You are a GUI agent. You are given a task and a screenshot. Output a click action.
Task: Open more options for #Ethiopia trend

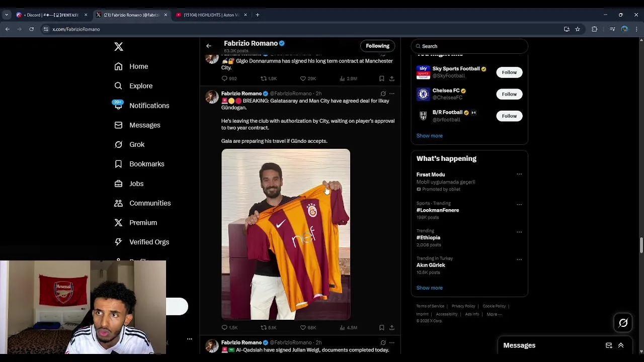click(x=519, y=232)
